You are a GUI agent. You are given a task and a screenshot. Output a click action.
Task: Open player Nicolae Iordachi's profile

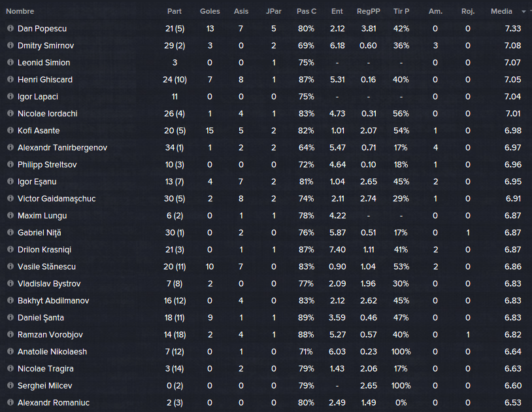[x=48, y=113]
